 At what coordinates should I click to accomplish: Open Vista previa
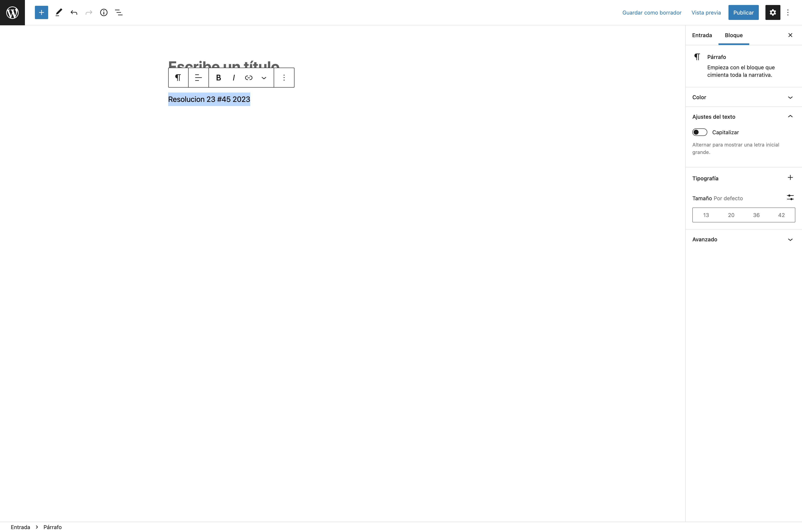point(706,13)
